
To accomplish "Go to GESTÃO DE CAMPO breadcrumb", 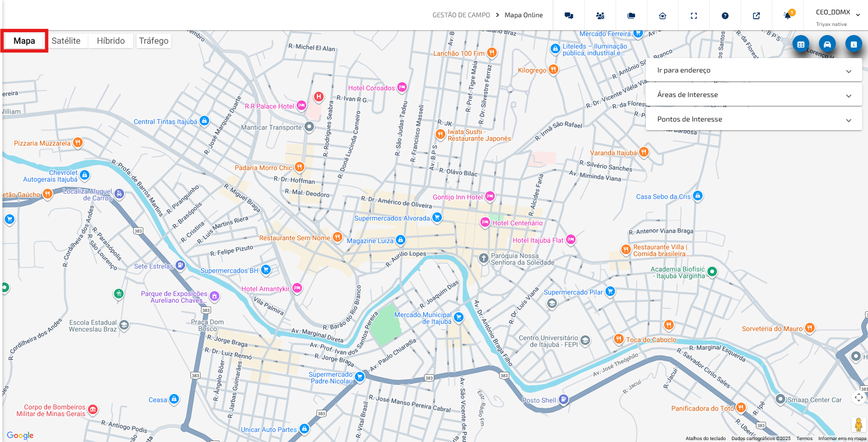I will click(461, 15).
